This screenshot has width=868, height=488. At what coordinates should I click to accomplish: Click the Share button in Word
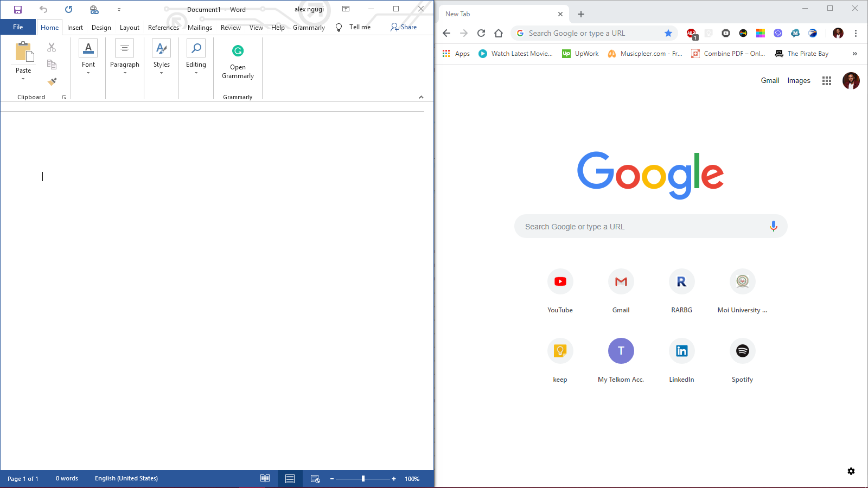pos(404,27)
